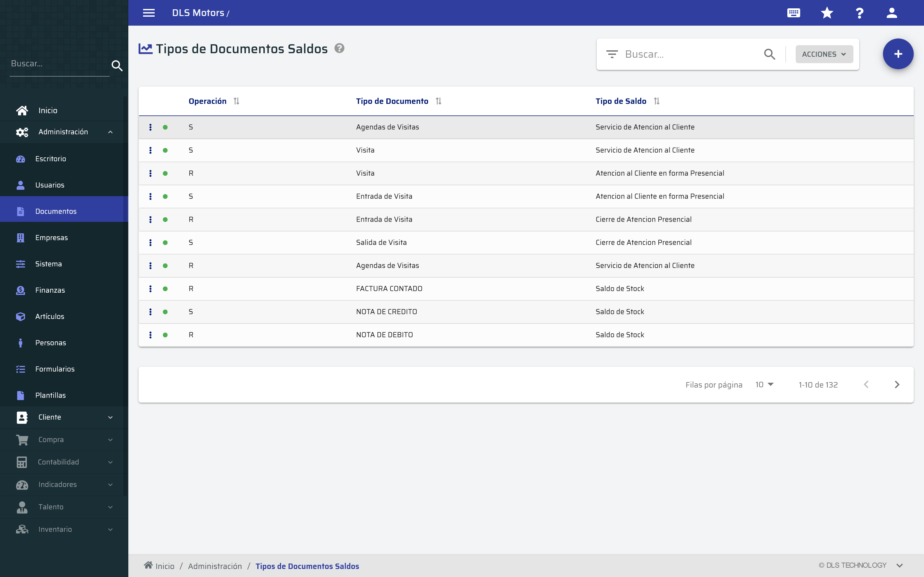
Task: Open the ACCIONES dropdown
Action: 824,54
